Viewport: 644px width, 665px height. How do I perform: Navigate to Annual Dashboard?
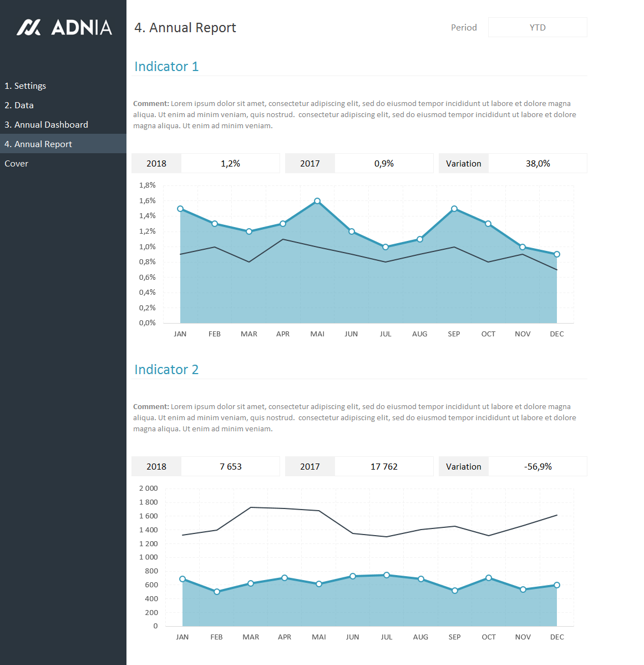pyautogui.click(x=47, y=125)
